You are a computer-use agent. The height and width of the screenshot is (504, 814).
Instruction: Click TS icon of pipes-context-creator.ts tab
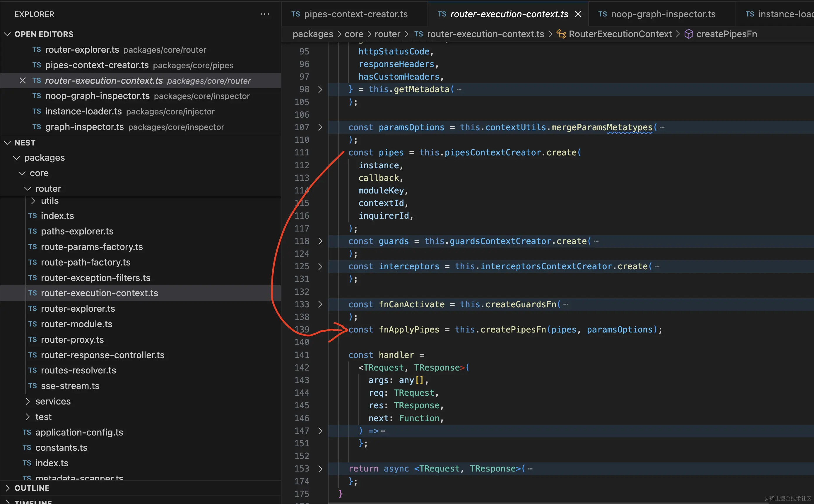tap(295, 14)
